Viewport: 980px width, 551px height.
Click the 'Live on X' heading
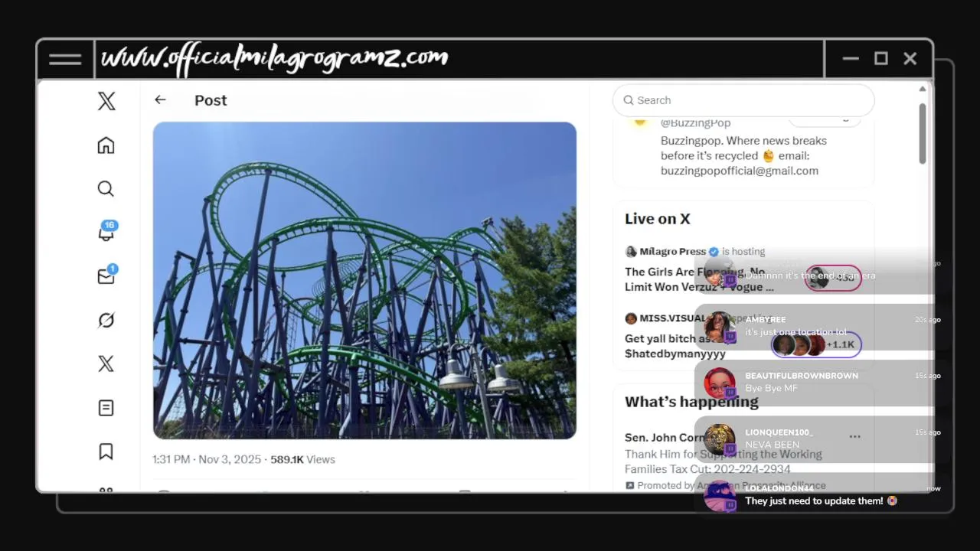(658, 219)
